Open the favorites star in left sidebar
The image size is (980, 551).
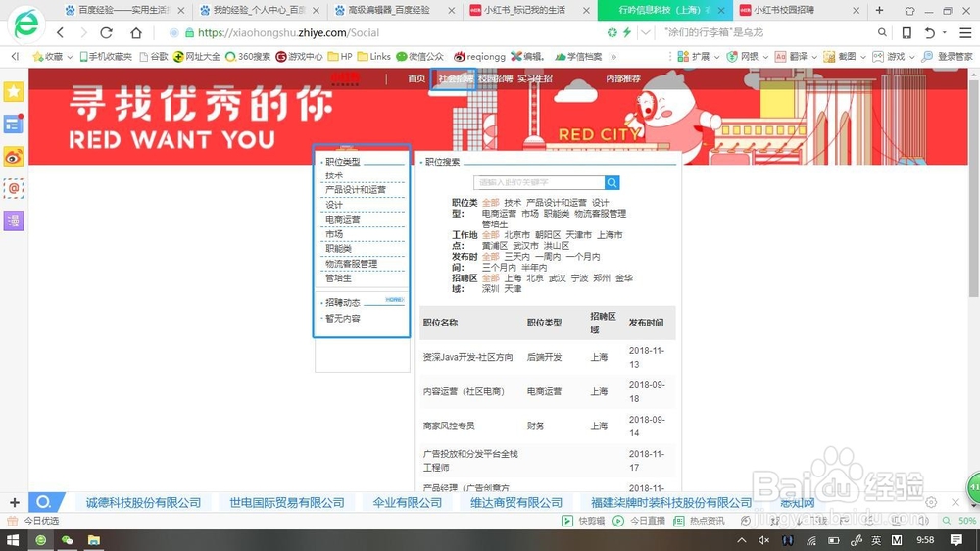(x=14, y=91)
